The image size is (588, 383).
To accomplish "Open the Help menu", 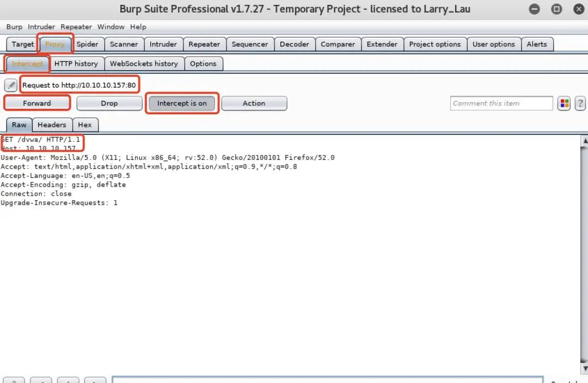I will click(138, 27).
